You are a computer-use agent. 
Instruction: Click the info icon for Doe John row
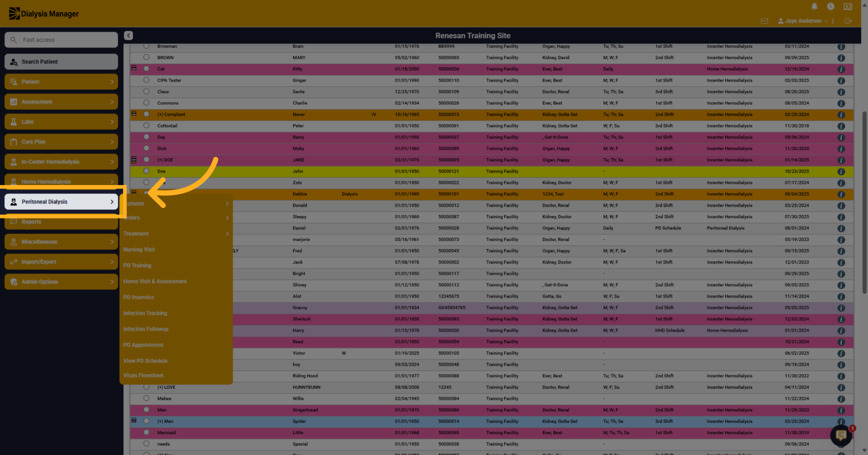[841, 172]
